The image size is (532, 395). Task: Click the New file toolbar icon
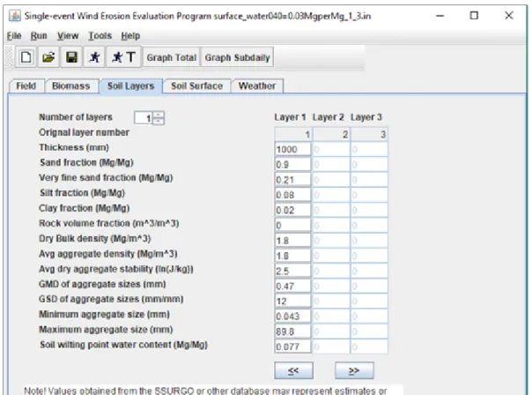[x=26, y=57]
